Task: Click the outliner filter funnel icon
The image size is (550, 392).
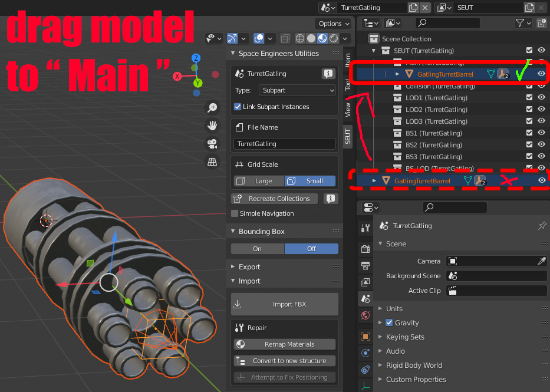Action: click(x=520, y=23)
